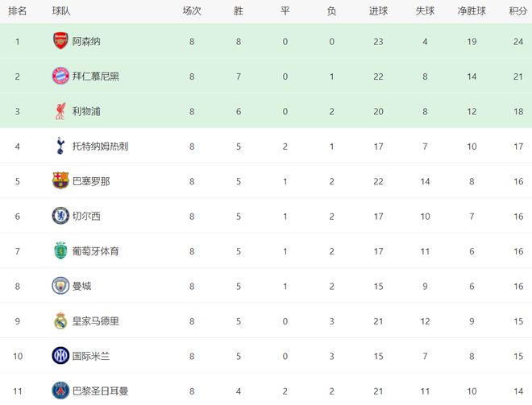Click the Arsenal club crest icon

click(60, 41)
